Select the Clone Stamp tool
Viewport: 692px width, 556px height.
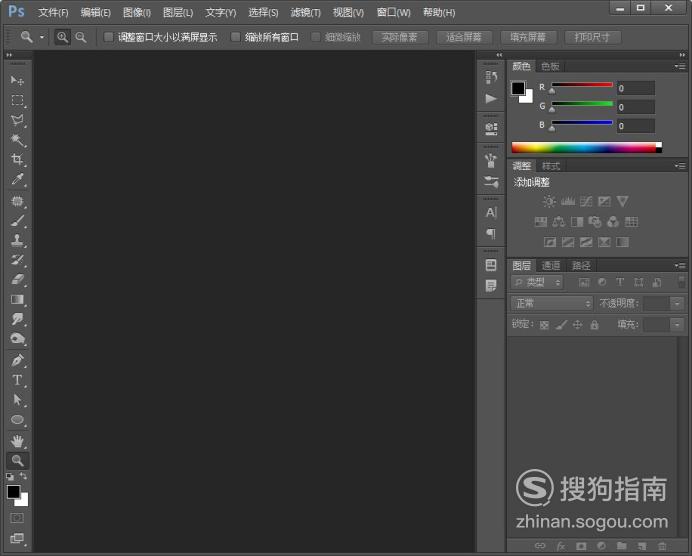(x=17, y=240)
